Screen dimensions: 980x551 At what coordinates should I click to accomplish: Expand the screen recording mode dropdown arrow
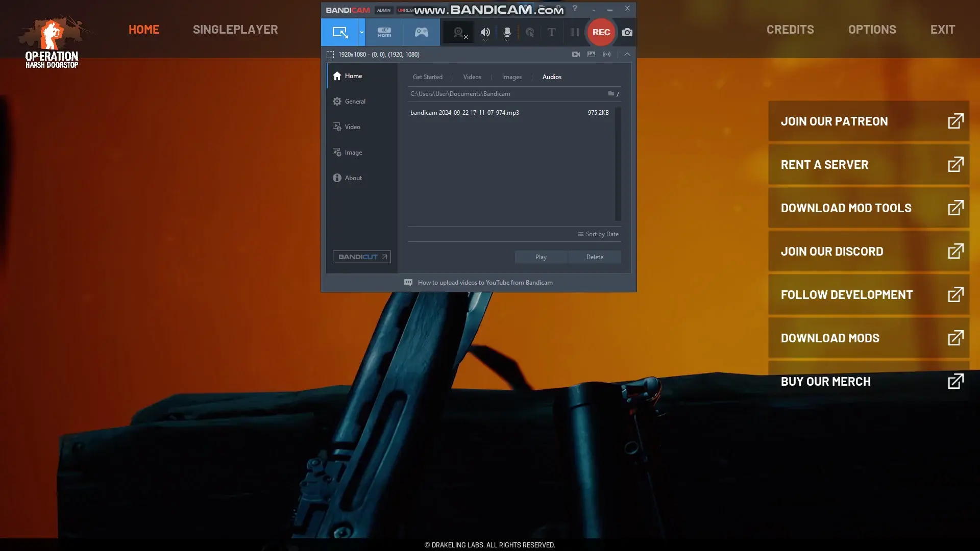362,32
